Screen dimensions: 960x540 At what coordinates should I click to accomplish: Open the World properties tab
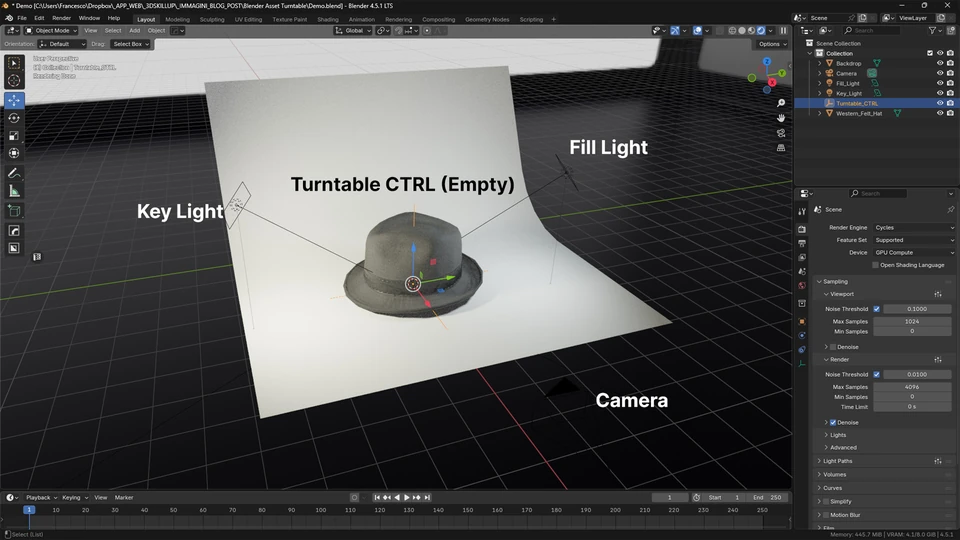tap(802, 285)
